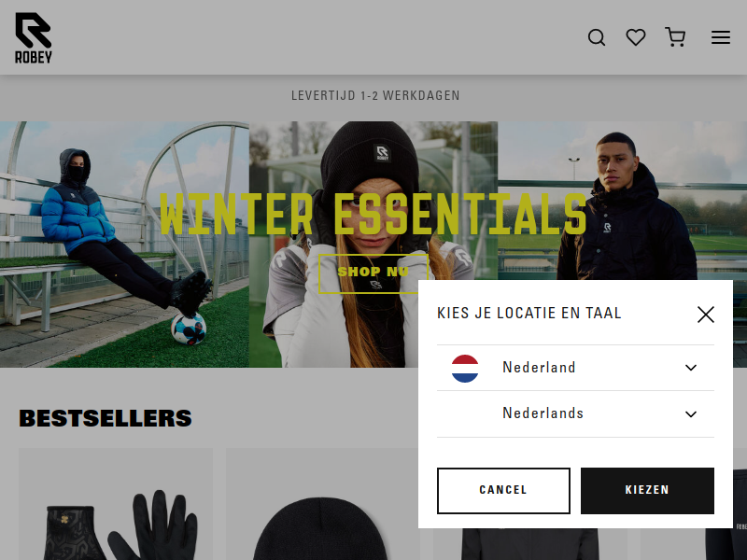This screenshot has width=747, height=560.
Task: Click the Shop Nu banner button
Action: click(373, 273)
